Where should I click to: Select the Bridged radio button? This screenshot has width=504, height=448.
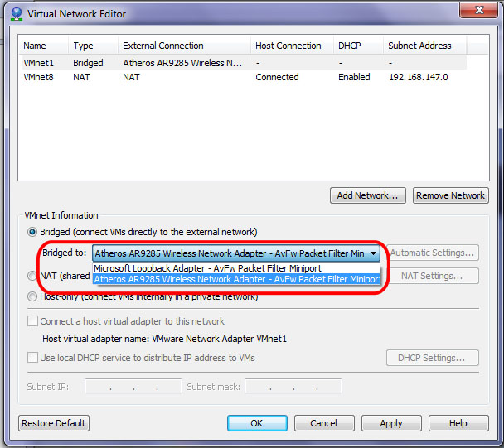[32, 232]
